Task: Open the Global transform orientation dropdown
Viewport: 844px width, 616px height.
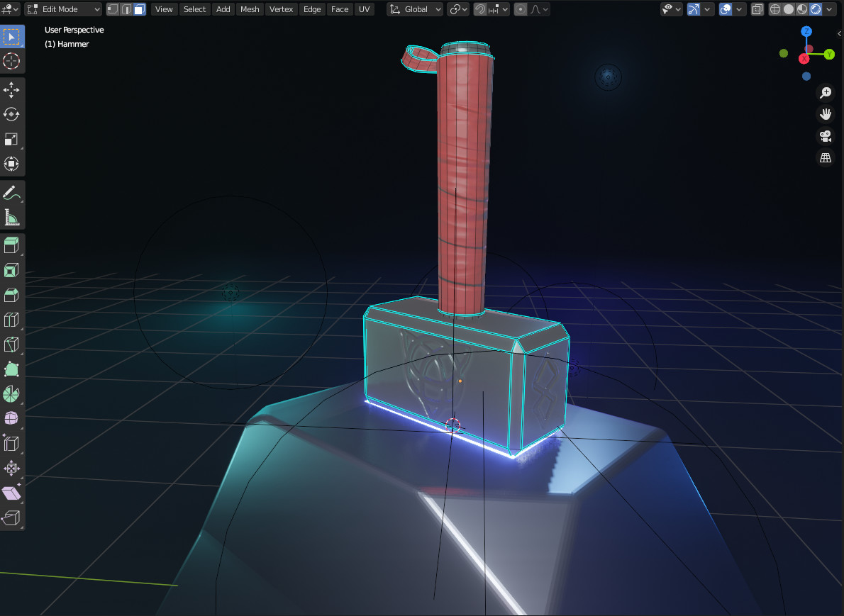Action: tap(414, 9)
